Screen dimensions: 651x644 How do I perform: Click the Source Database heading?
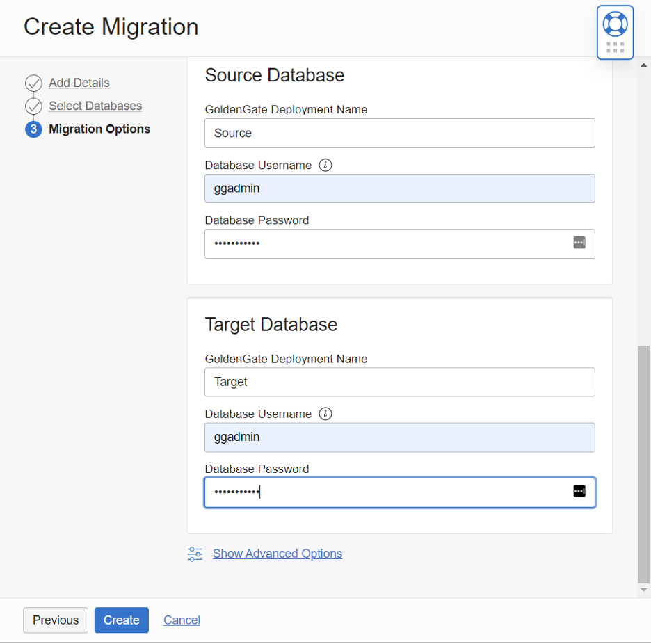click(275, 75)
